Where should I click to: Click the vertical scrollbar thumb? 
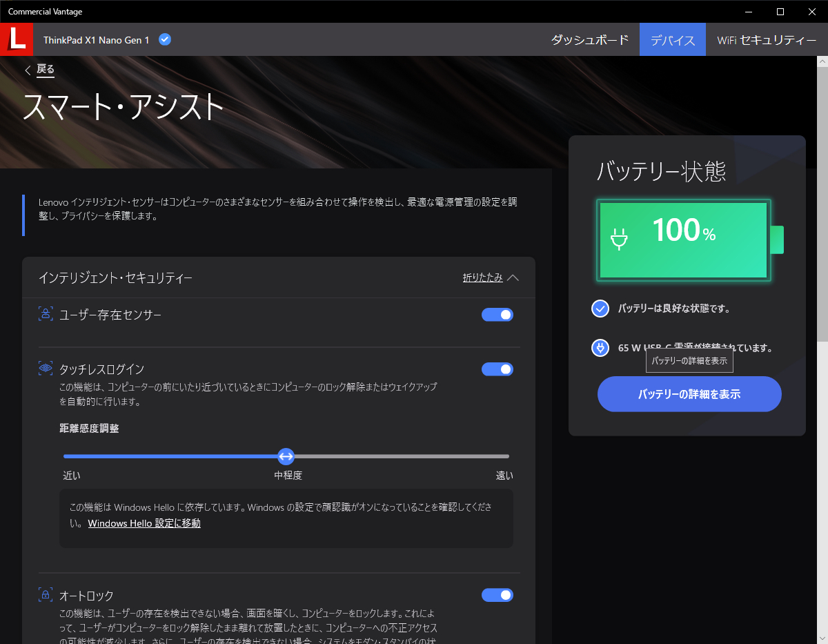point(822,203)
